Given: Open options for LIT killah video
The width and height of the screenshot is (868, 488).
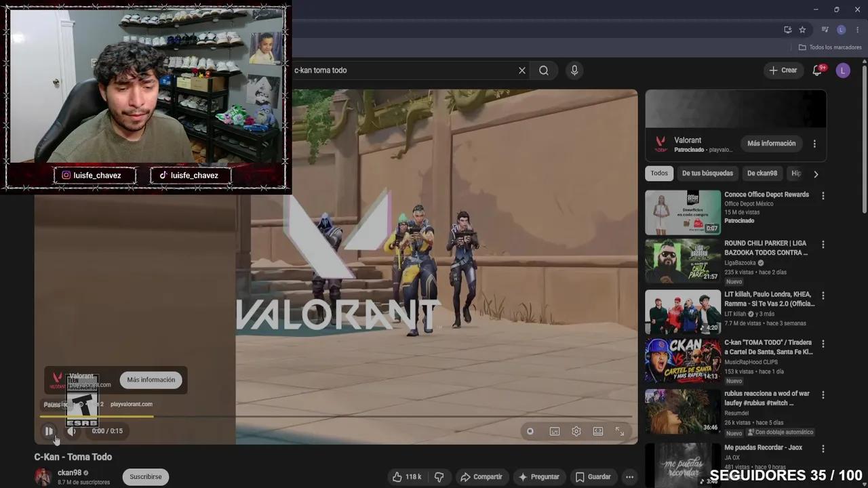Looking at the screenshot, I should tap(823, 296).
